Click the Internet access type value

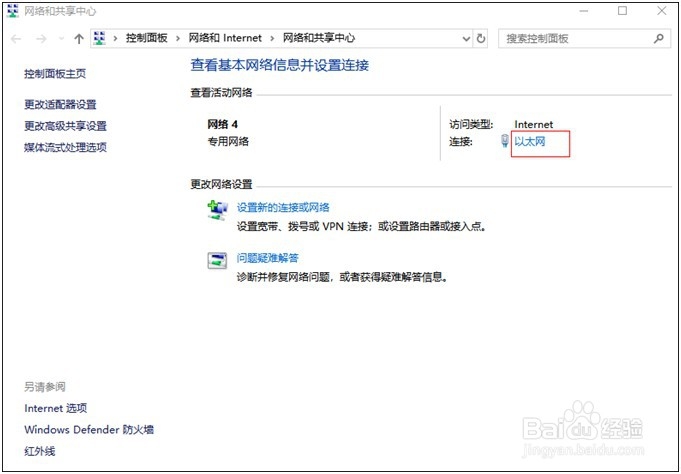point(534,125)
